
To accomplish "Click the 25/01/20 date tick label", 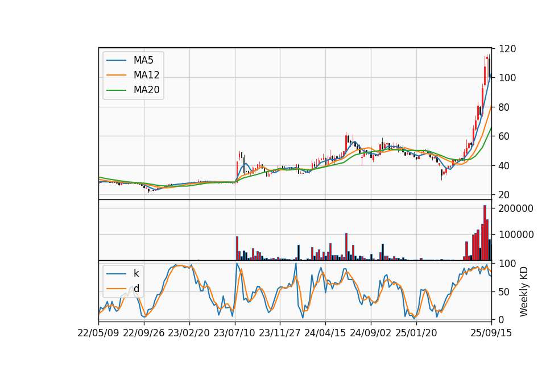I will point(416,333).
